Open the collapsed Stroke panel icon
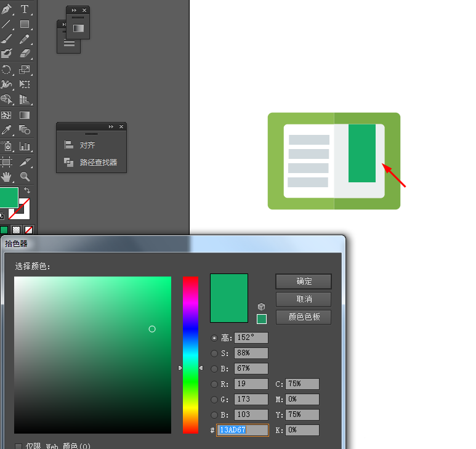The image size is (476, 449). point(69,44)
